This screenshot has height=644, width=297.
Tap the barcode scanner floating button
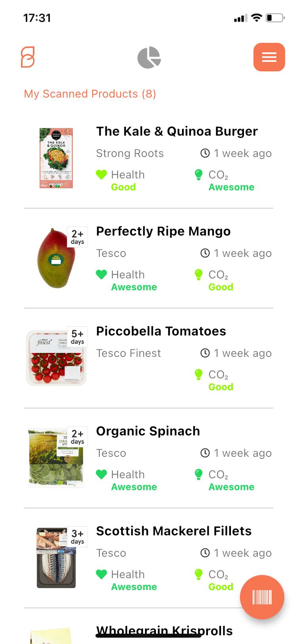262,597
